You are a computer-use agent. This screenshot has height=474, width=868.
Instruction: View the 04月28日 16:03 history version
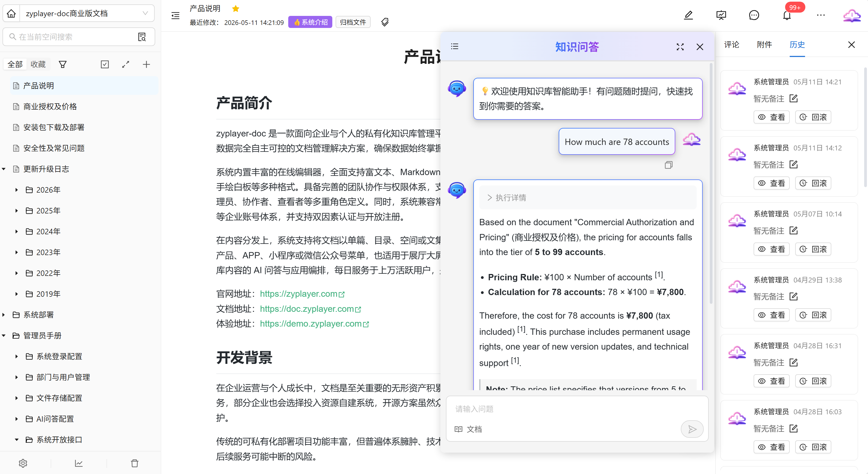(771, 447)
